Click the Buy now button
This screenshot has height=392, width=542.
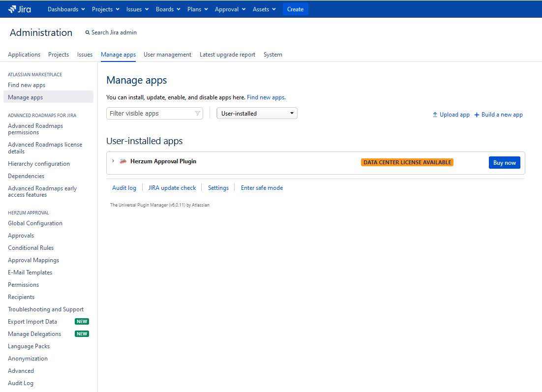point(504,163)
